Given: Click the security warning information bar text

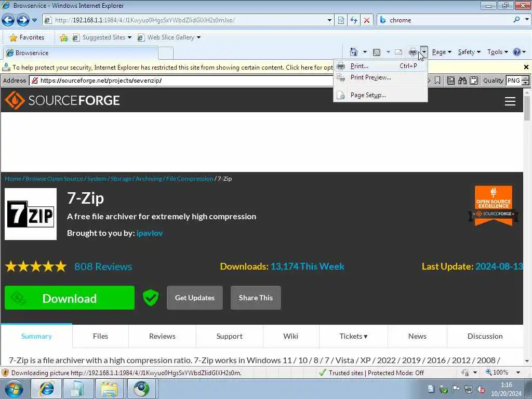Looking at the screenshot, I should (172, 68).
